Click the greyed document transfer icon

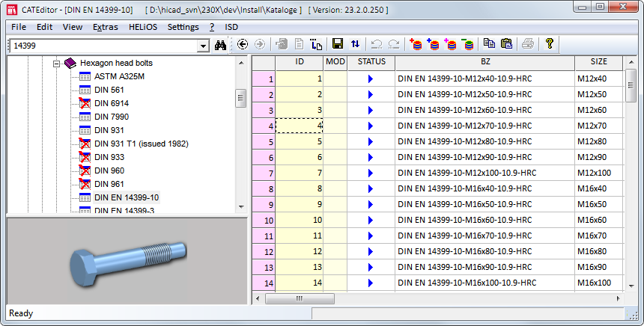tap(282, 44)
